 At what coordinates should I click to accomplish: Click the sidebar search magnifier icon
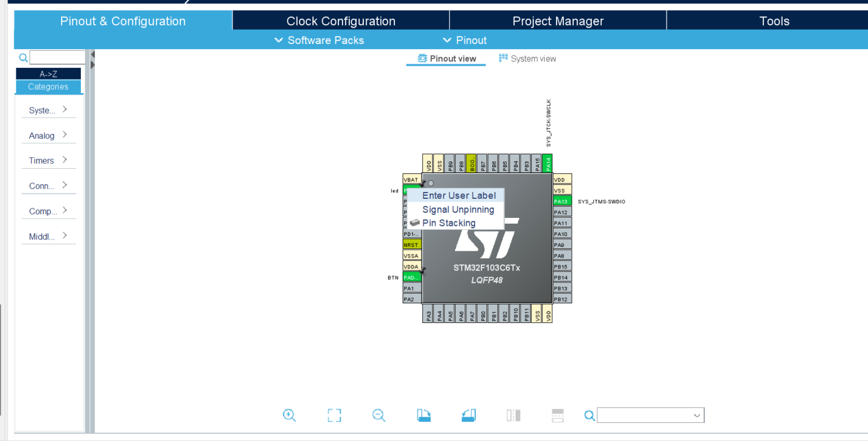[23, 57]
